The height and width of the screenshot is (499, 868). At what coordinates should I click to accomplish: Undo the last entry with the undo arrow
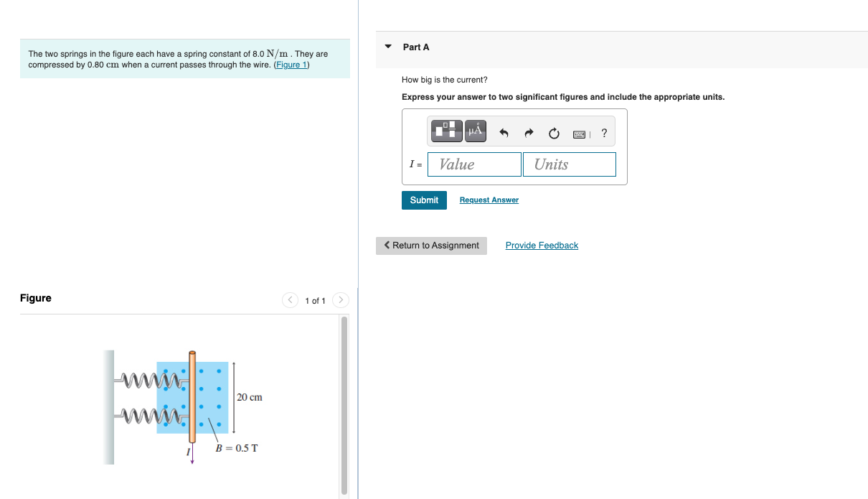click(502, 132)
